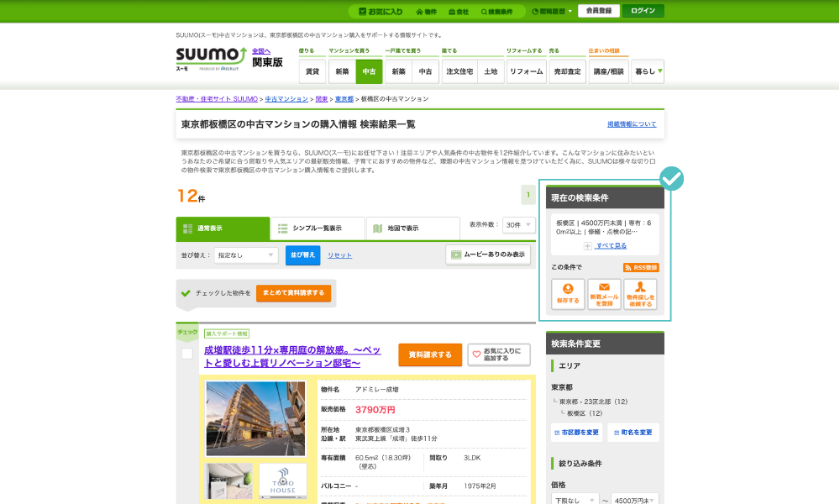This screenshot has height=504, width=840.
Task: Open the small entrance thumbnail photo
Action: point(229,481)
